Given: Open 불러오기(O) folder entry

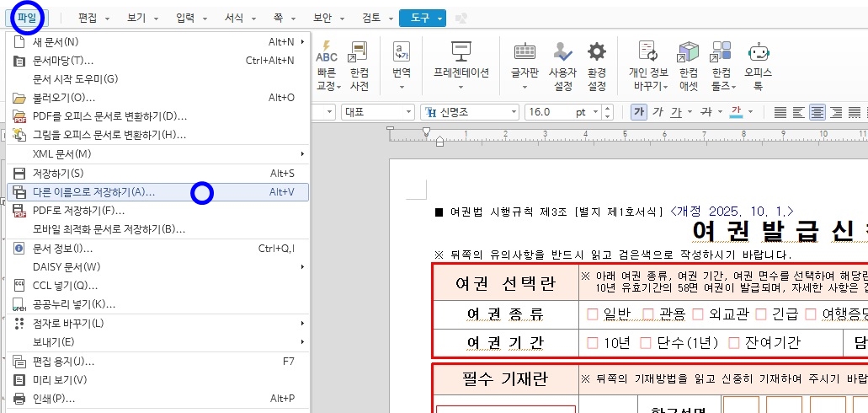Looking at the screenshot, I should pyautogui.click(x=157, y=98).
